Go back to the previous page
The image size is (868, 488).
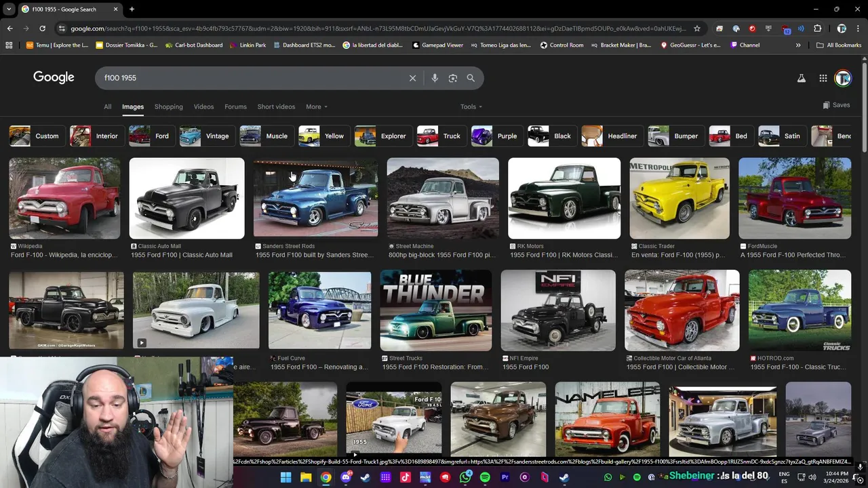[x=9, y=28]
